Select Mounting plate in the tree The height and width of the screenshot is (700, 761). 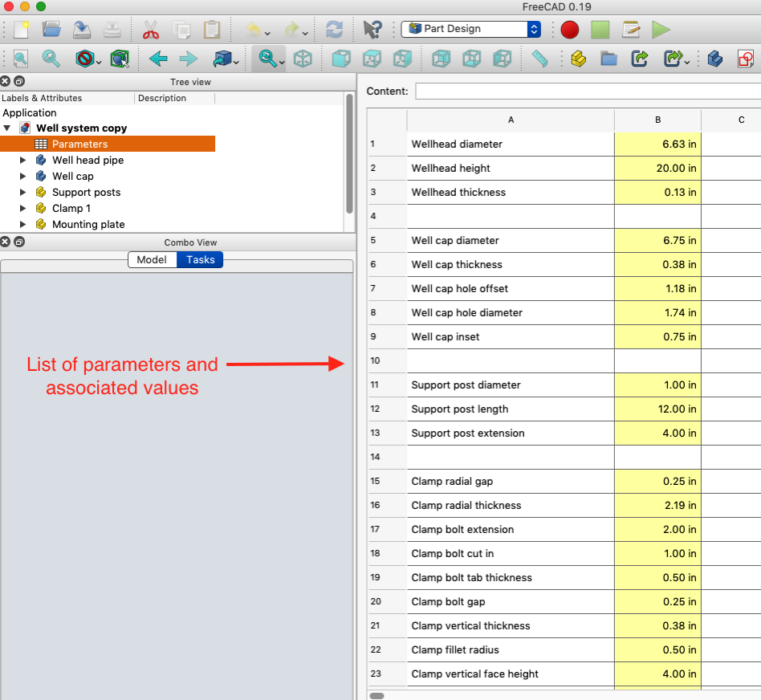[88, 225]
